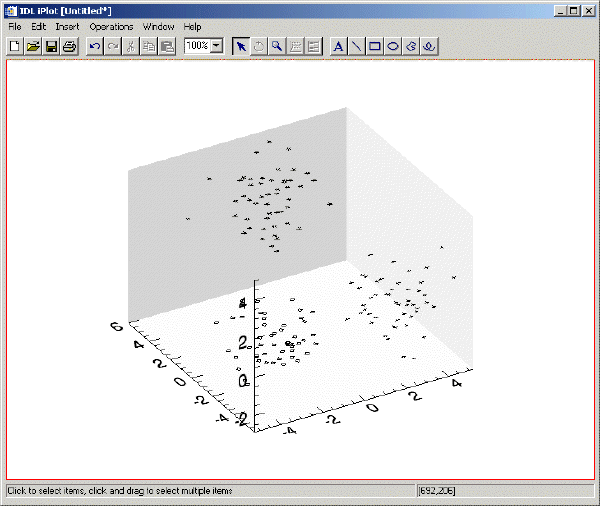This screenshot has height=506, width=600.
Task: Click the line profile tool icon
Action: click(x=314, y=47)
